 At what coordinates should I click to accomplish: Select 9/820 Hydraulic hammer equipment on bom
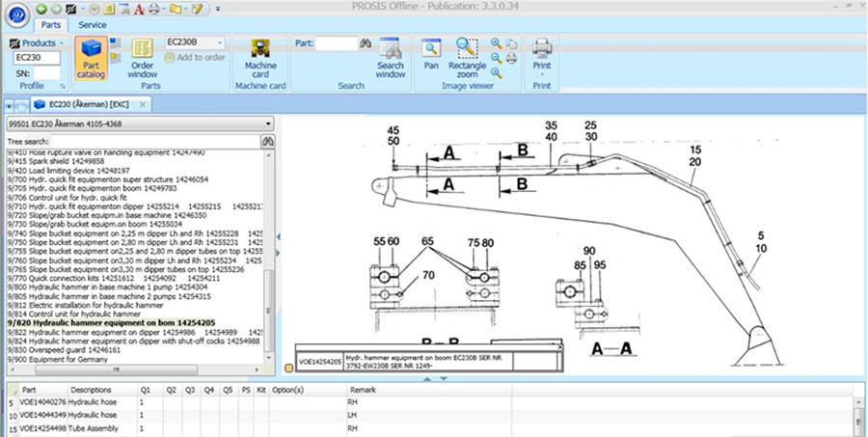(111, 322)
